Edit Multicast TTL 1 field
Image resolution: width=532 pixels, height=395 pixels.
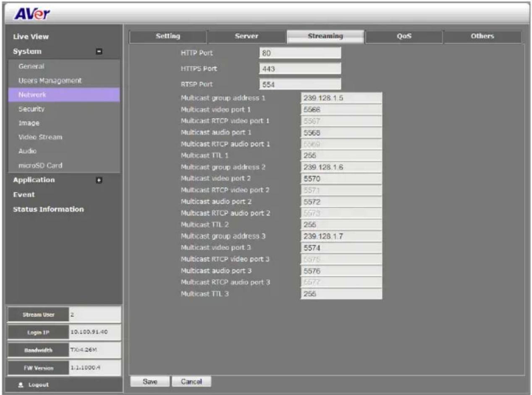pyautogui.click(x=341, y=155)
